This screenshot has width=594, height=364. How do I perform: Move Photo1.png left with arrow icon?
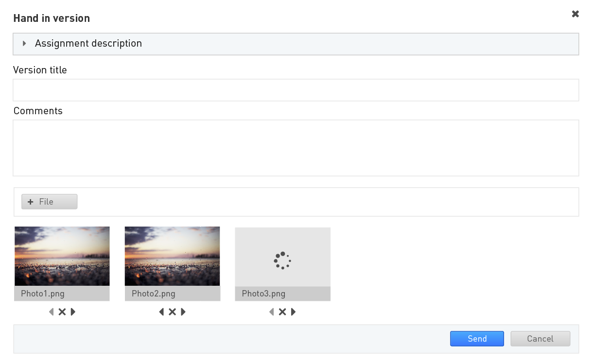pos(51,312)
